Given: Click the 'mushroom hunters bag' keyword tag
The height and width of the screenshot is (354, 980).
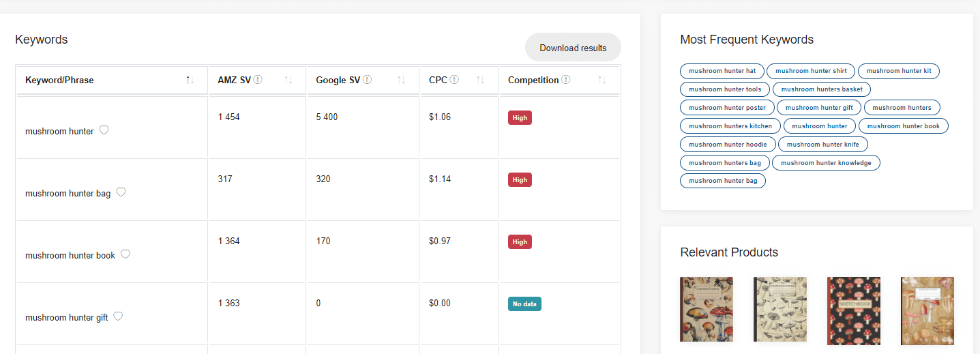Looking at the screenshot, I should tap(725, 163).
